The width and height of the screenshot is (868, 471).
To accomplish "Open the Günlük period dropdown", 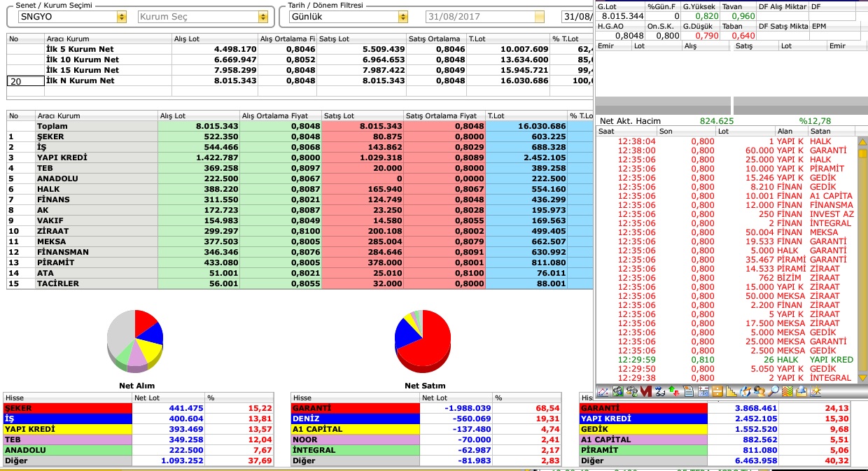I will tap(402, 16).
